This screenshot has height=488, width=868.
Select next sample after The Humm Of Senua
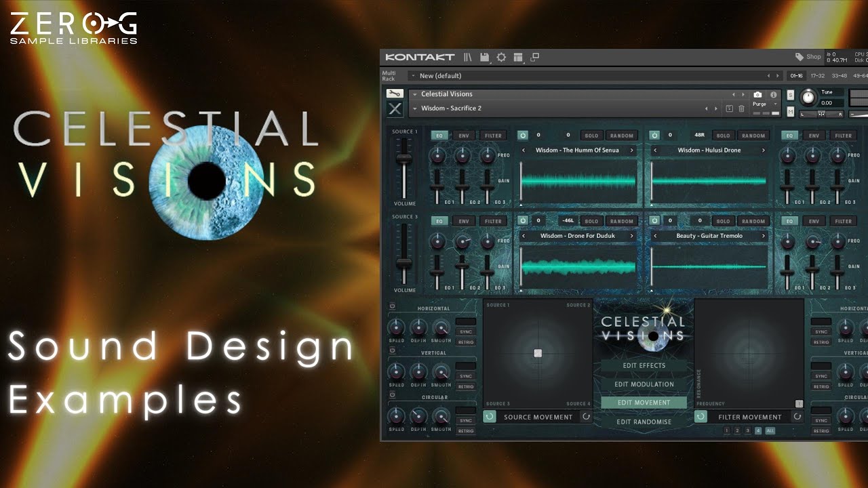(x=632, y=150)
